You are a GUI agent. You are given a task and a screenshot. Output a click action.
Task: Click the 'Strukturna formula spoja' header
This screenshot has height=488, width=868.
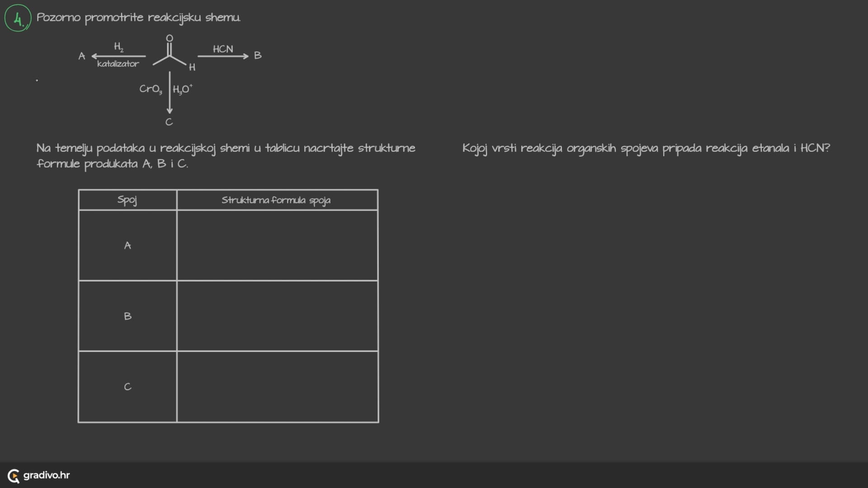tap(276, 200)
